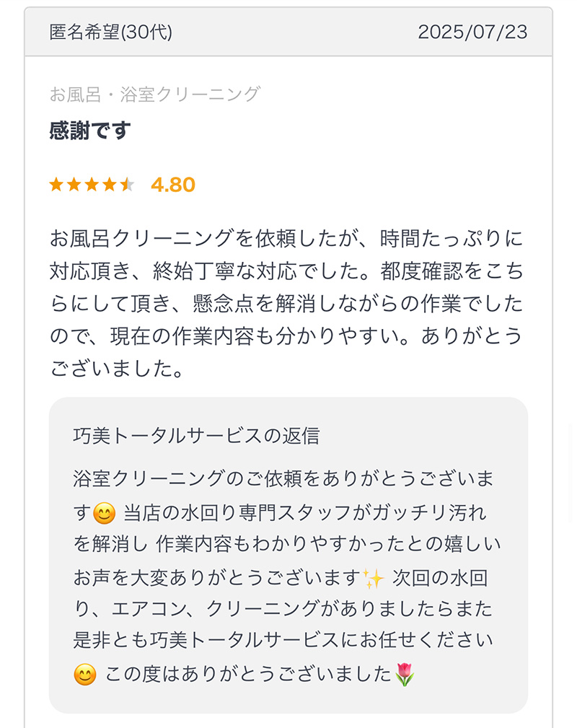Viewport: 577px width, 728px height.
Task: Click the 巧美トータルサービスの返信 heading
Action: (x=196, y=436)
